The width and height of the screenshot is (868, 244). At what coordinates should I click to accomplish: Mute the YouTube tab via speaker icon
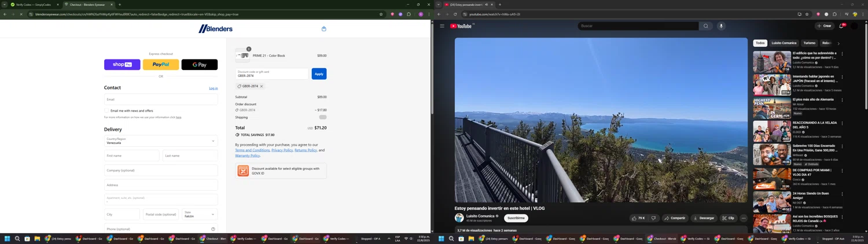point(486,5)
